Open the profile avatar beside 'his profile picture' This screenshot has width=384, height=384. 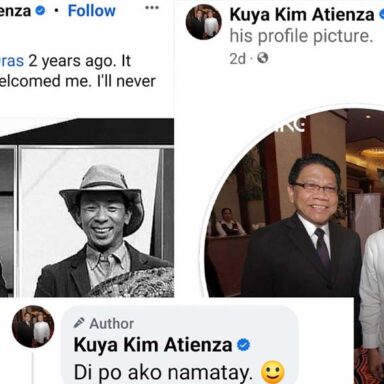[204, 22]
